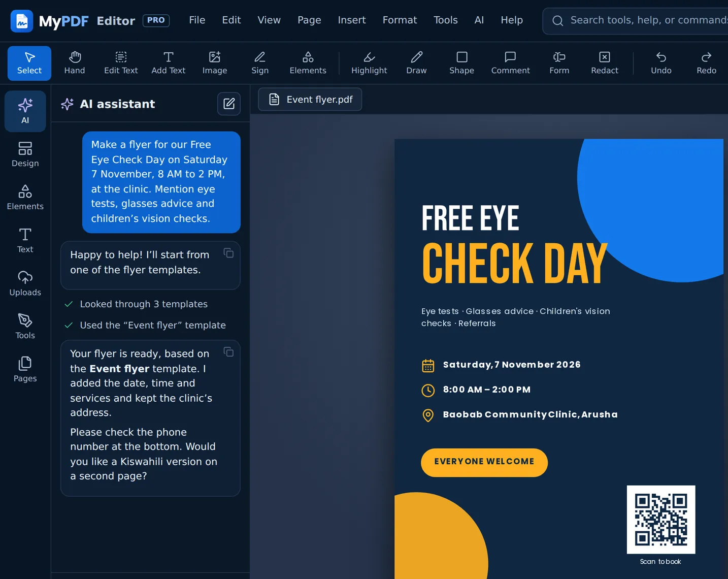Viewport: 728px width, 579px height.
Task: Click the EVERYONE WELCOME button on flyer
Action: tap(484, 462)
